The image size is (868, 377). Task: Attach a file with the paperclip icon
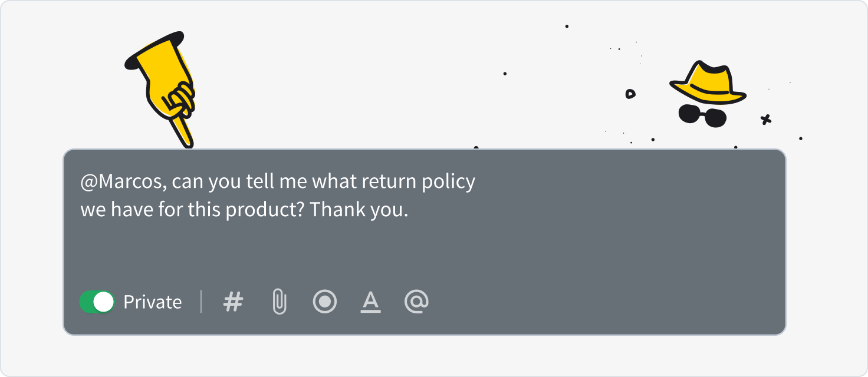tap(279, 302)
